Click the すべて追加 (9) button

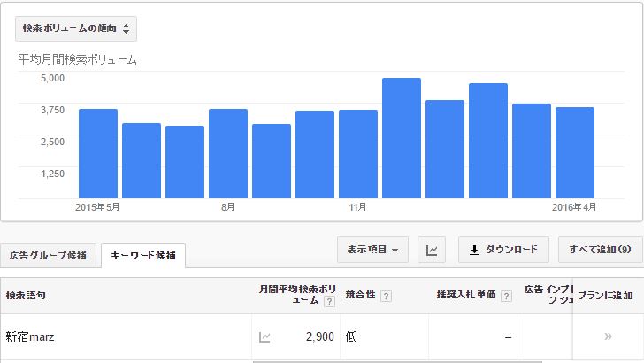tap(600, 250)
